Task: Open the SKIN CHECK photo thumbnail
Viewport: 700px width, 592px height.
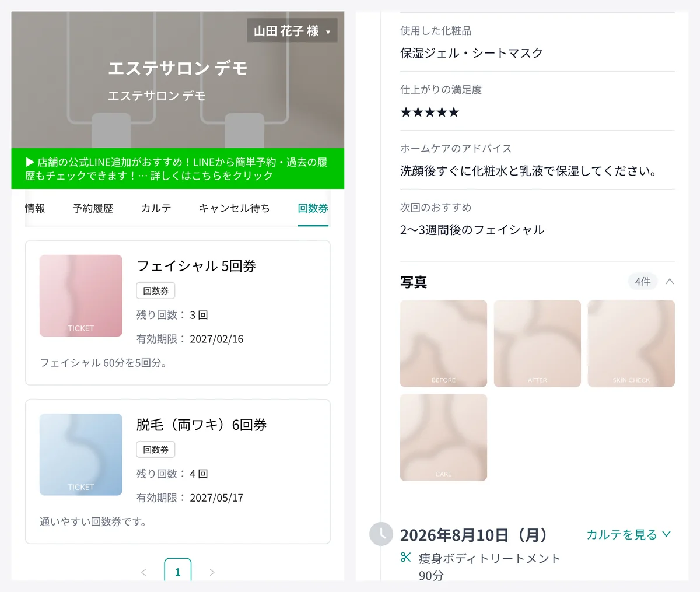Action: coord(631,344)
